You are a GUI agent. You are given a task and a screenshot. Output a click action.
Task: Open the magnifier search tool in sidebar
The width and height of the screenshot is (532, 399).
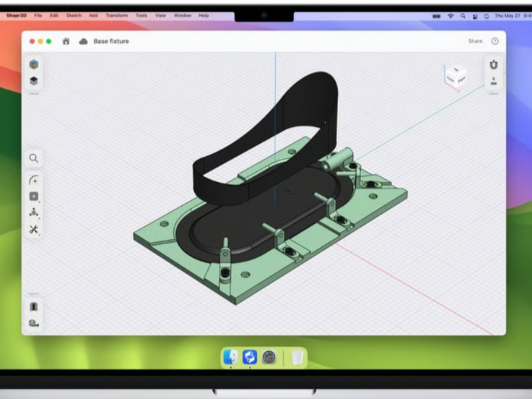pyautogui.click(x=34, y=158)
